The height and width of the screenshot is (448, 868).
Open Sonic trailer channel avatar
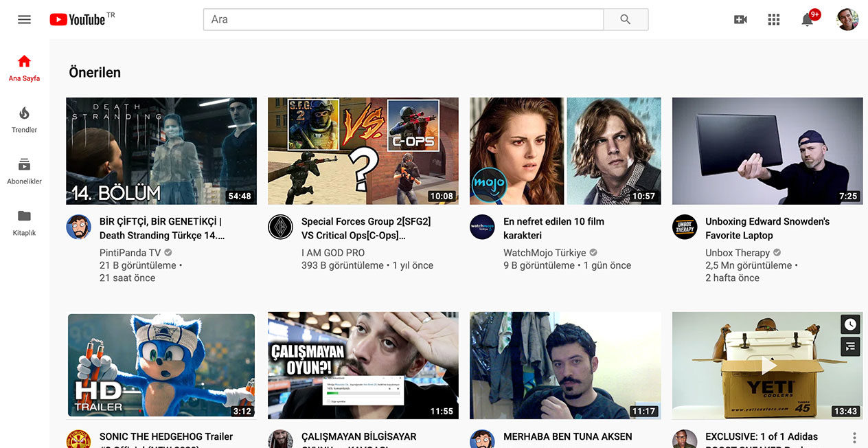pos(78,439)
